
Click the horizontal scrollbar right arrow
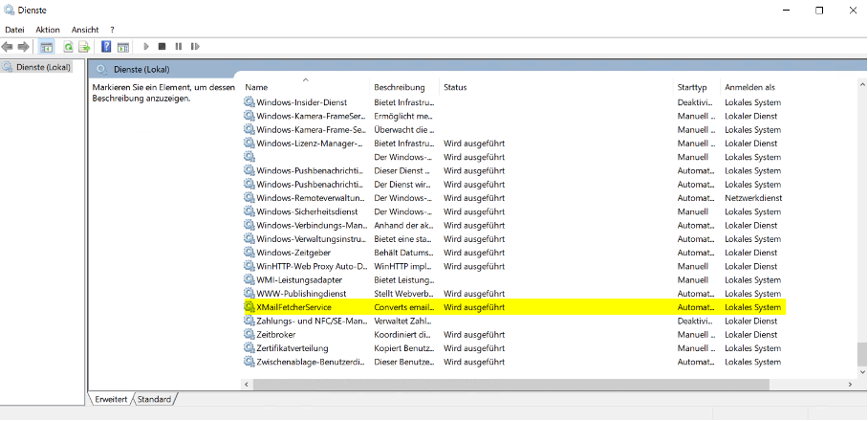[850, 385]
